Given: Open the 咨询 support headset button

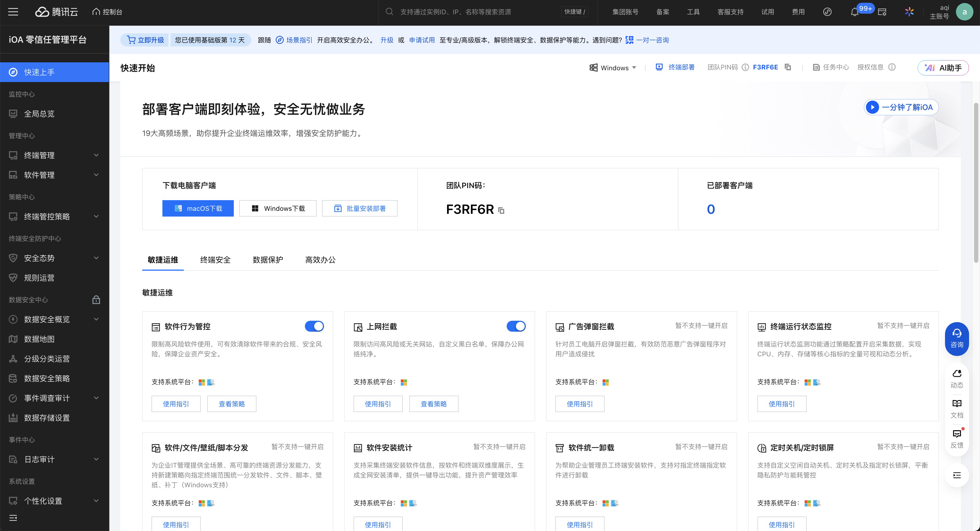Looking at the screenshot, I should (x=956, y=338).
